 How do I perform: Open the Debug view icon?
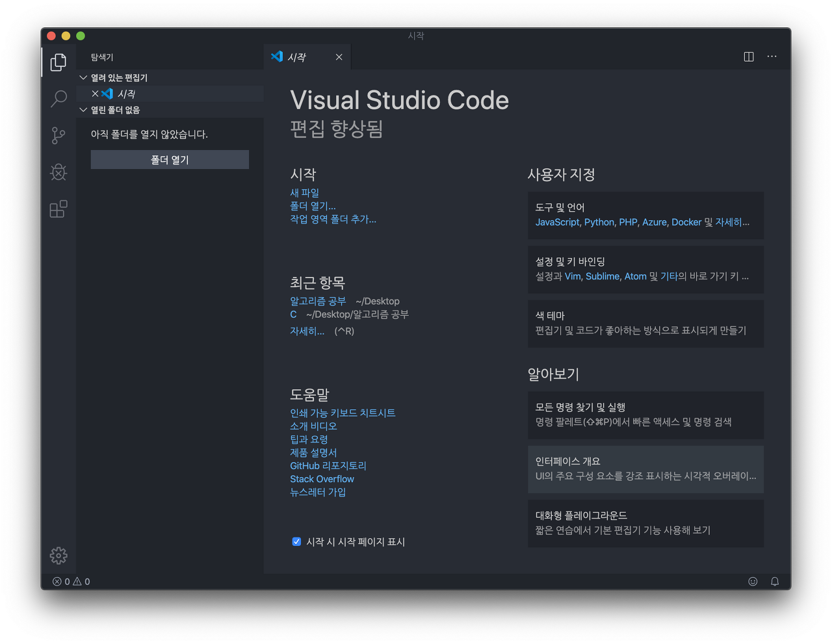(x=58, y=172)
